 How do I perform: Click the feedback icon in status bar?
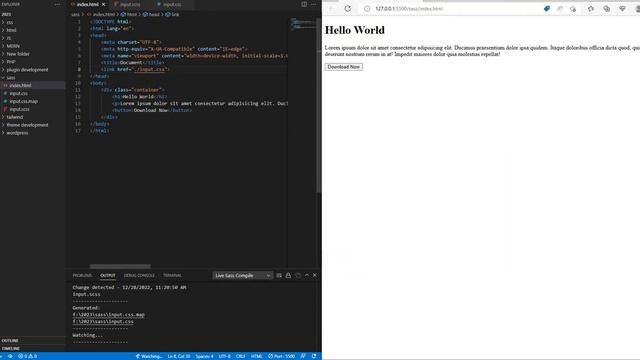[x=303, y=356]
